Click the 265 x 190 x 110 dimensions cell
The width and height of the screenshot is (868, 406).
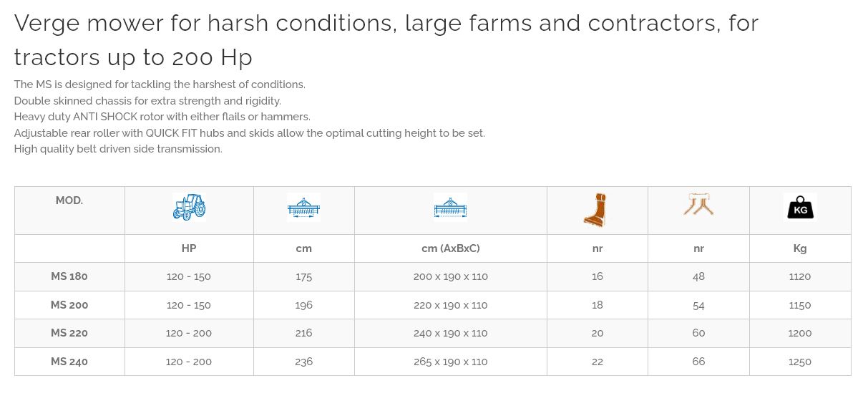pos(450,362)
